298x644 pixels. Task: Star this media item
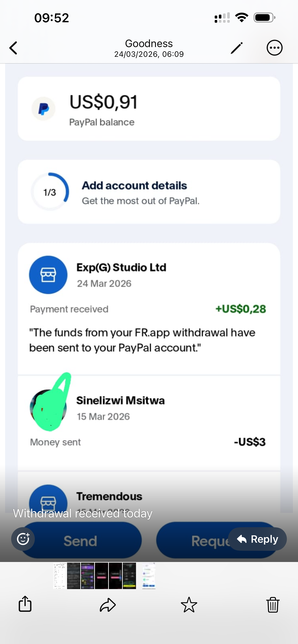coord(189,605)
